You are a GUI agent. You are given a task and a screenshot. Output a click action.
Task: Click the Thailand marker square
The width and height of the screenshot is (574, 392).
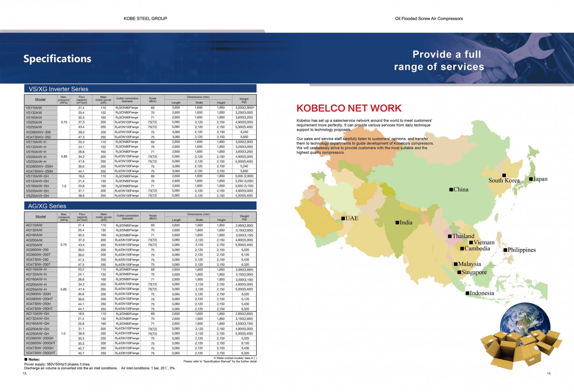pyautogui.click(x=450, y=236)
